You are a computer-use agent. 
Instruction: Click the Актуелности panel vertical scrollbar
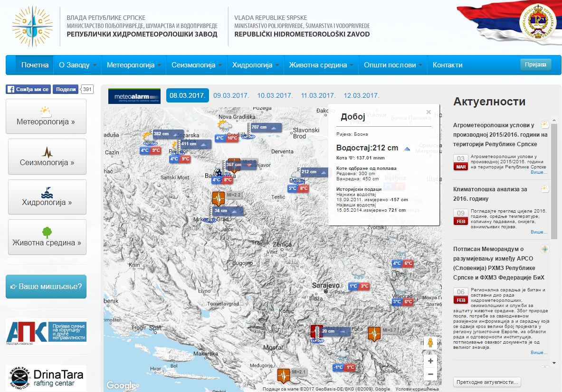554,180
